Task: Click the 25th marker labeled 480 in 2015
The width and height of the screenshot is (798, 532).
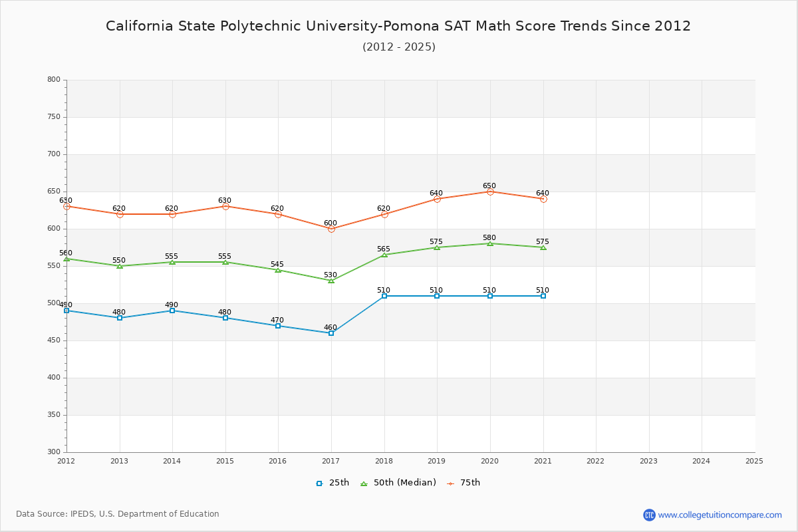Action: (225, 318)
